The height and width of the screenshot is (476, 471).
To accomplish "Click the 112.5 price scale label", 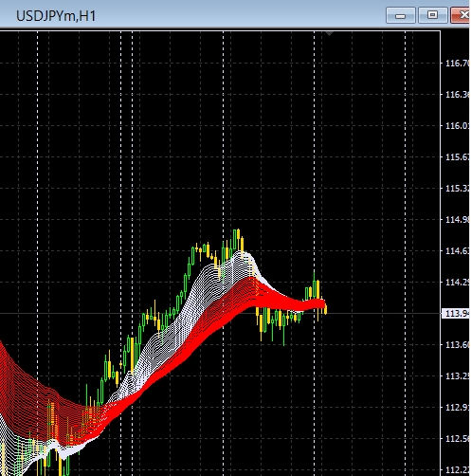I will point(458,439).
